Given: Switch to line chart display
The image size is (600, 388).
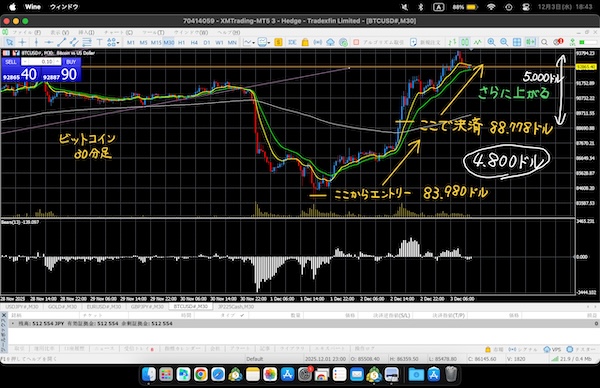Looking at the screenshot, I should pyautogui.click(x=477, y=42).
